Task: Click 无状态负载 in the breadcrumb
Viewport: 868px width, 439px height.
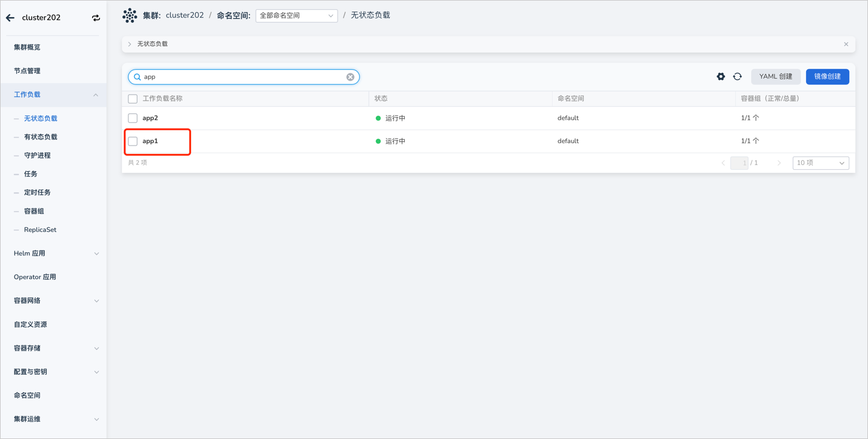Action: (x=370, y=16)
